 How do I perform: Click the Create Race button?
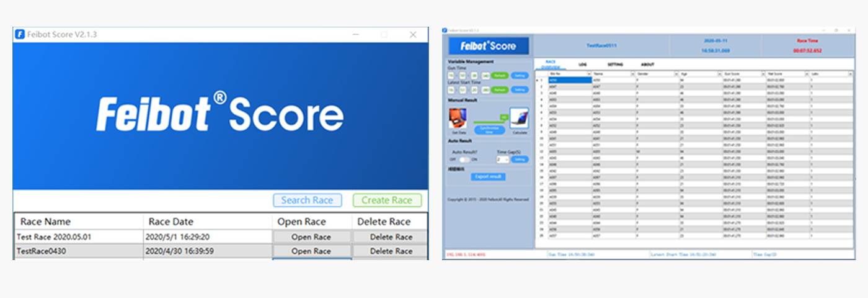(x=387, y=200)
